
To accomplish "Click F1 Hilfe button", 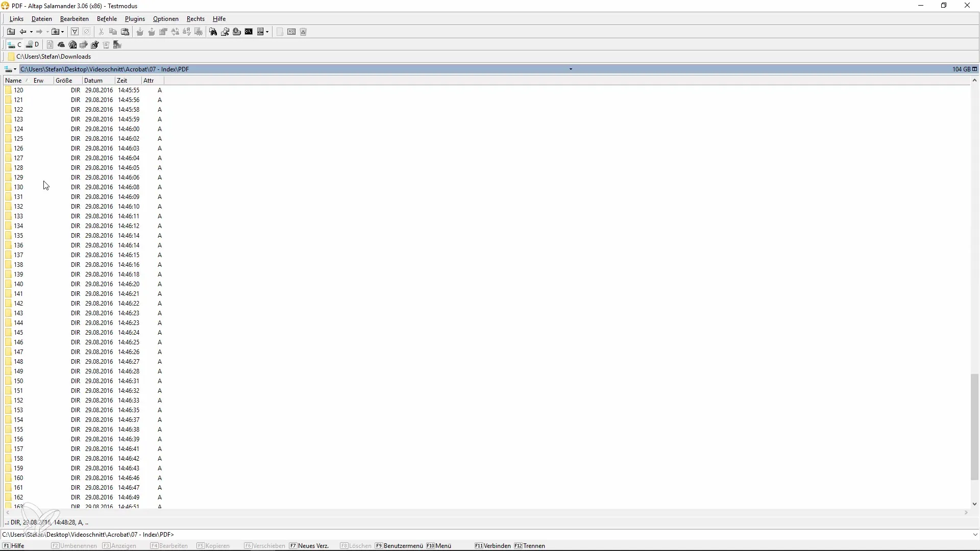I will pyautogui.click(x=14, y=546).
